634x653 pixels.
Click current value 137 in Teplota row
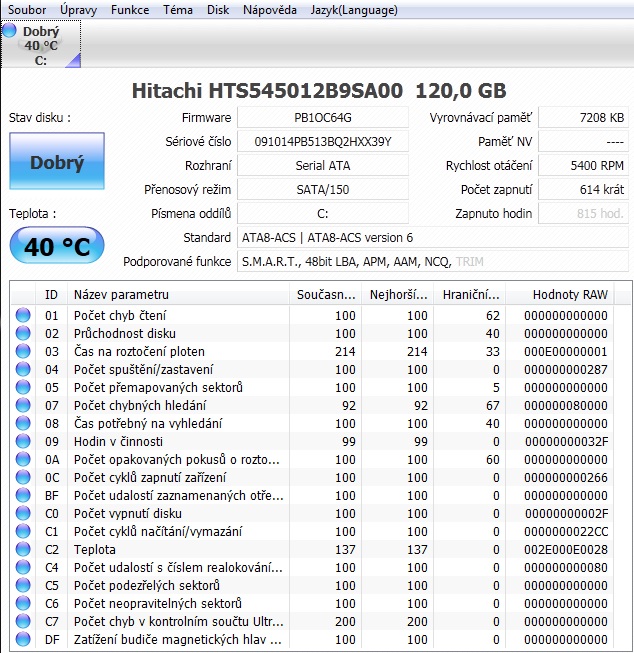tap(345, 550)
